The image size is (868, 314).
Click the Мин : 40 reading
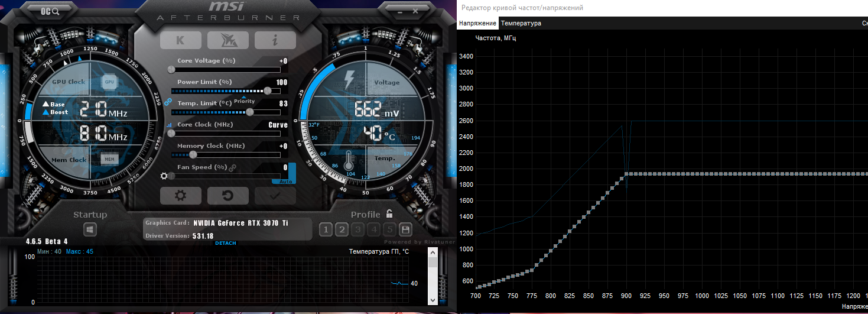tap(49, 251)
